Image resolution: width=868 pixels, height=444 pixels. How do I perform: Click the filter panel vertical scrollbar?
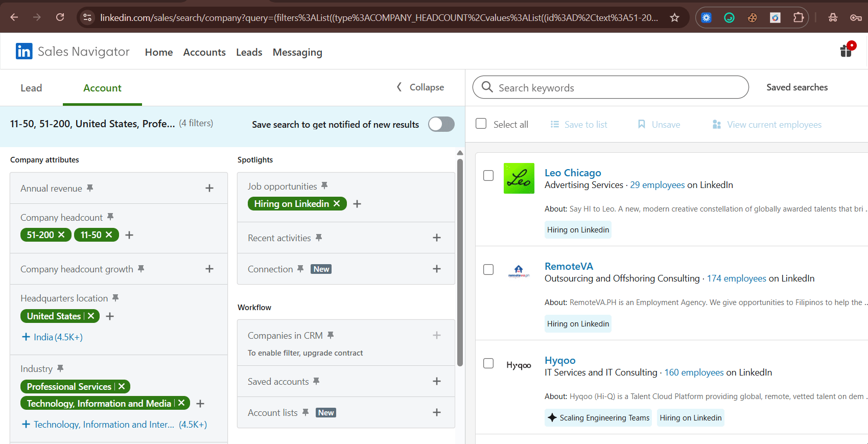460,262
